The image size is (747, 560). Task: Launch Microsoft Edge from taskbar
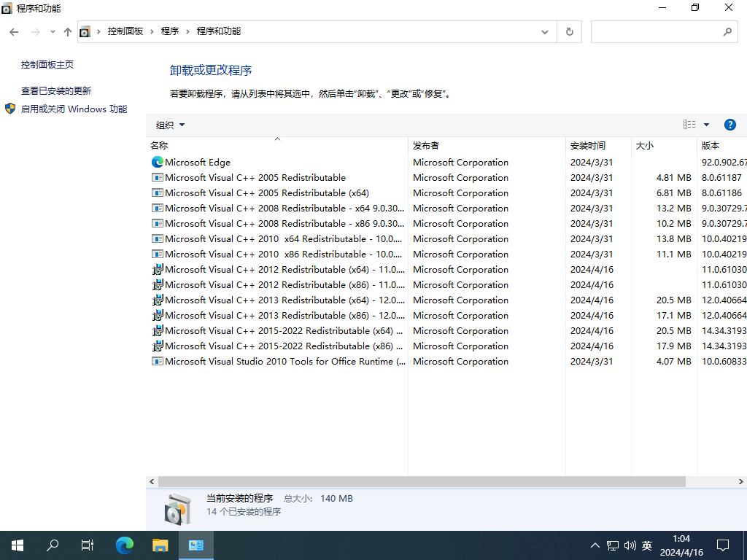click(125, 545)
